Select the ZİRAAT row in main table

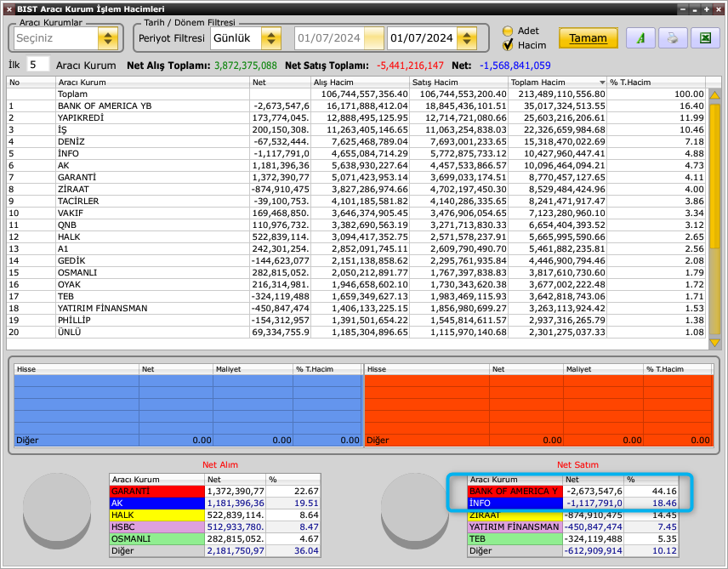(356, 190)
